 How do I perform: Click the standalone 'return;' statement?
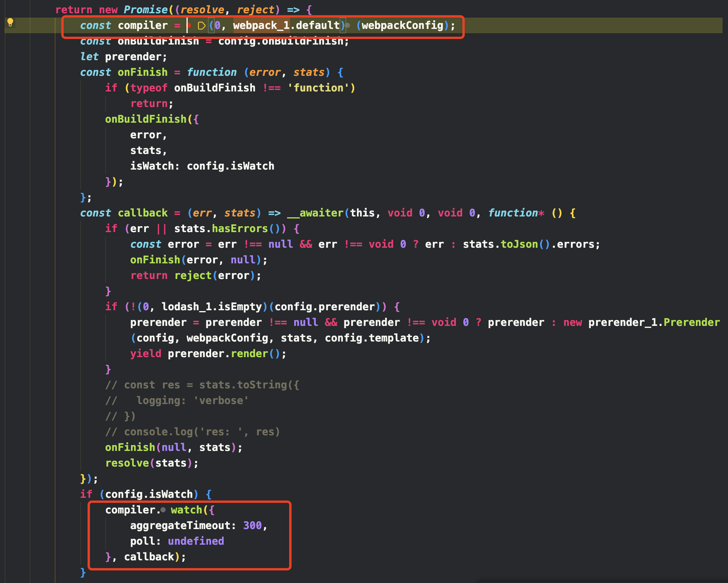152,104
